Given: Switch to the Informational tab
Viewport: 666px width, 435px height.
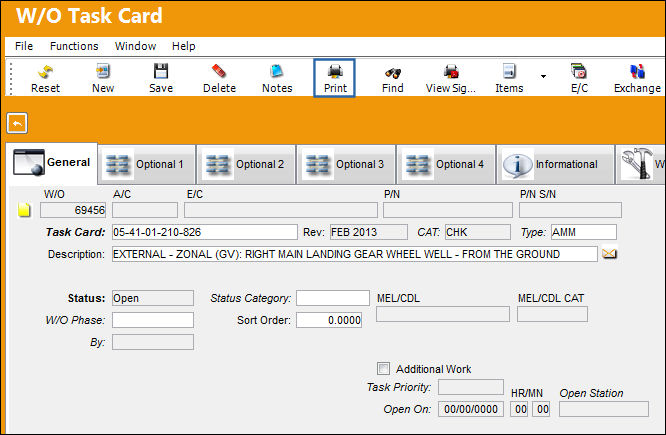Looking at the screenshot, I should (x=556, y=164).
